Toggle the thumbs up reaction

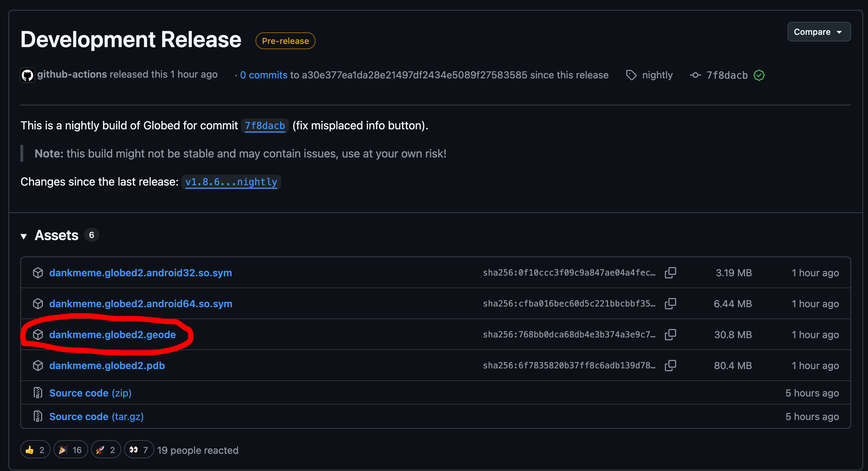tap(35, 450)
